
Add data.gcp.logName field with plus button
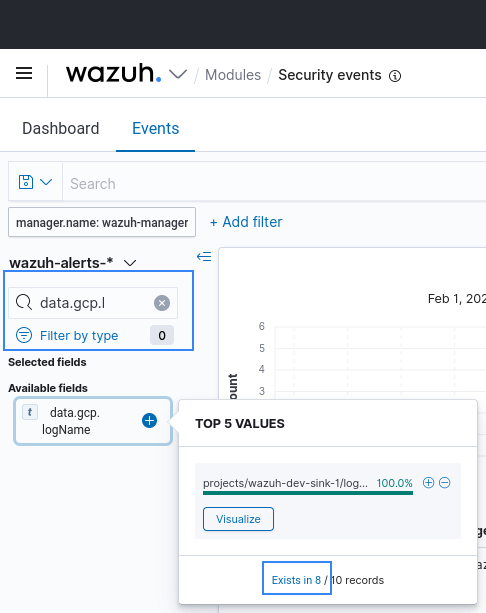[149, 421]
